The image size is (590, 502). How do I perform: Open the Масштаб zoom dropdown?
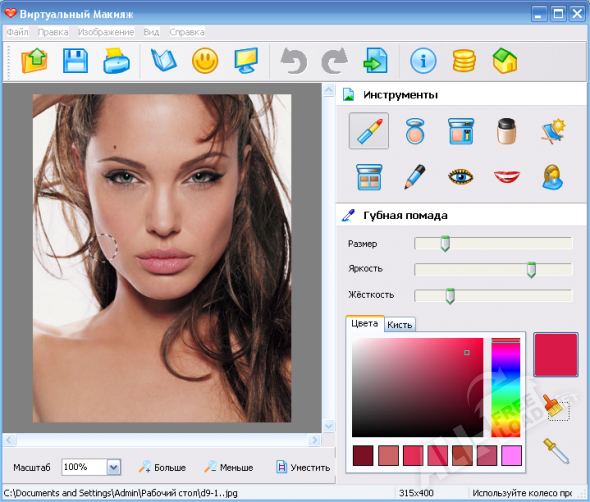pos(114,468)
